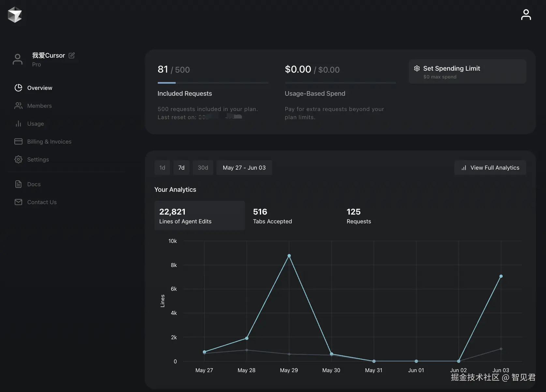Select the Lines of Agent Edits card

pos(199,216)
